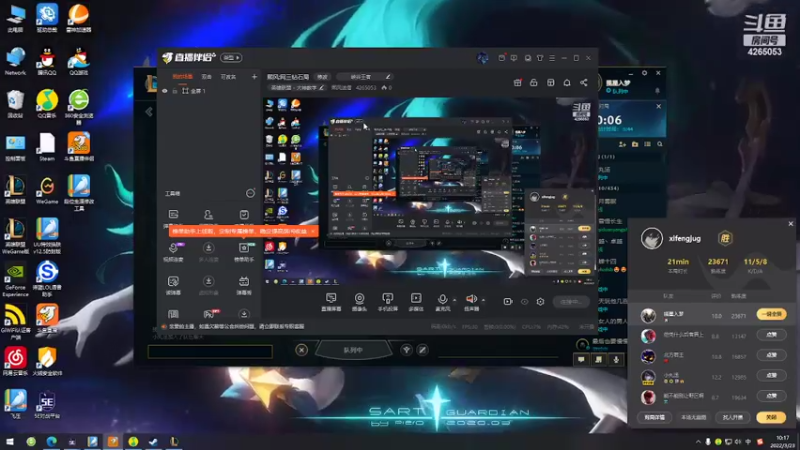Click the share icon in streaming companion

[x=584, y=83]
